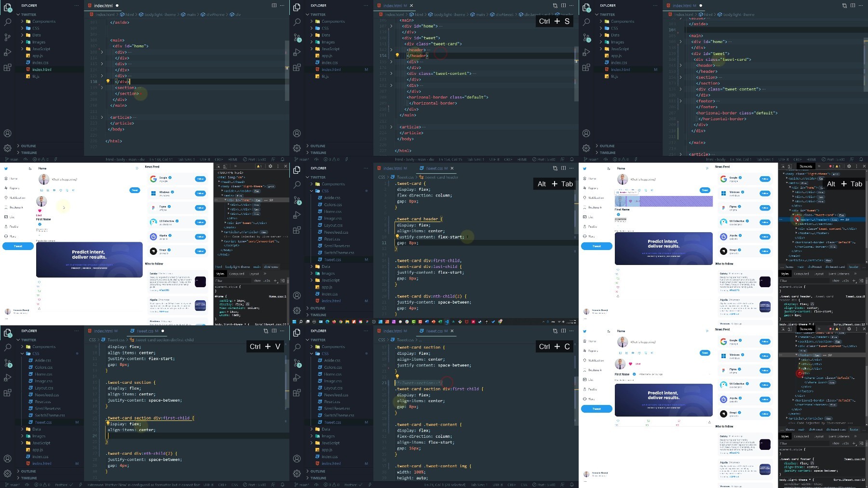Click the Visual Studio Code icon on the taskbar
The width and height of the screenshot is (868, 488).
[x=447, y=321]
